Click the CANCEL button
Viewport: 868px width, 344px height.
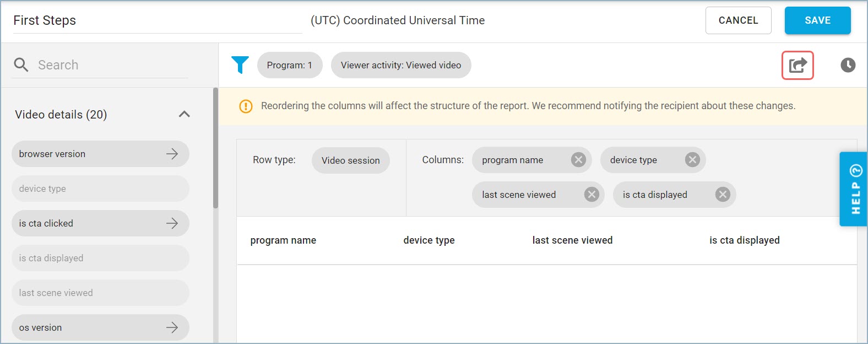[x=739, y=20]
